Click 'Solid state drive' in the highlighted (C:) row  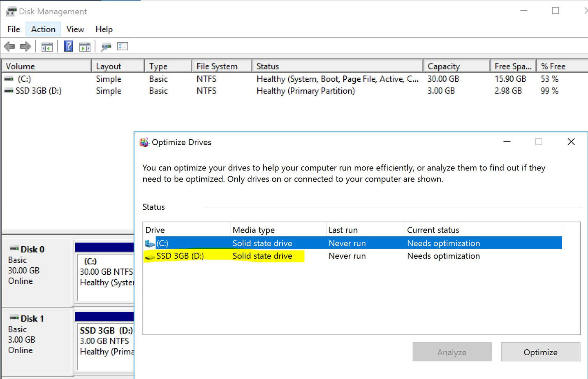(x=263, y=244)
